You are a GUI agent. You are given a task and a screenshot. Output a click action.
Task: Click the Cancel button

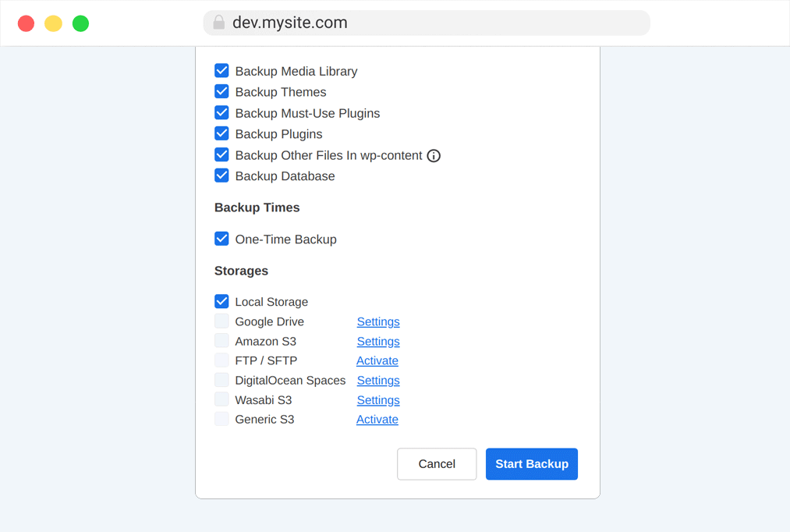[x=437, y=464]
